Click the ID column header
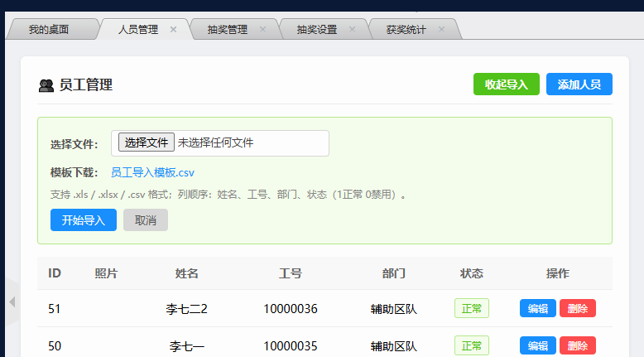 click(55, 273)
